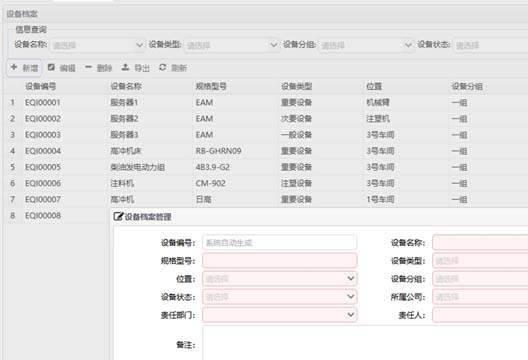Click the 删除 (delete) toolbar button
Image resolution: width=528 pixels, height=360 pixels.
point(98,68)
